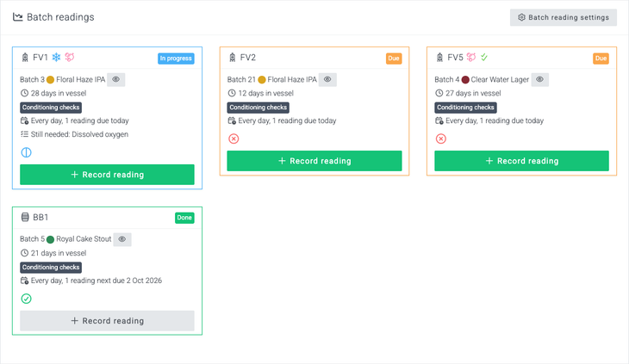Record reading for FV2
The image size is (629, 364).
(x=314, y=161)
